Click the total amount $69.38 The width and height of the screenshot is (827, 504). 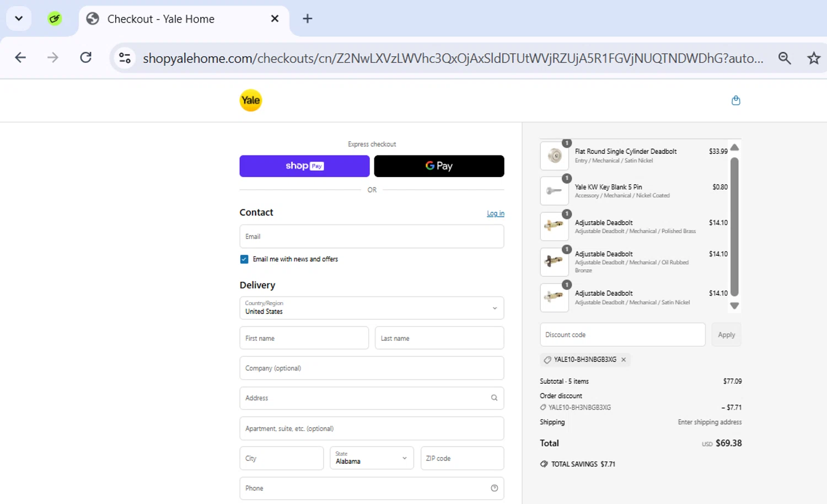[728, 443]
